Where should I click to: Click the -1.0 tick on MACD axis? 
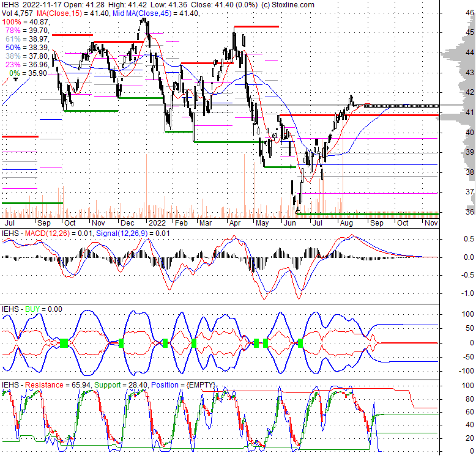click(469, 293)
